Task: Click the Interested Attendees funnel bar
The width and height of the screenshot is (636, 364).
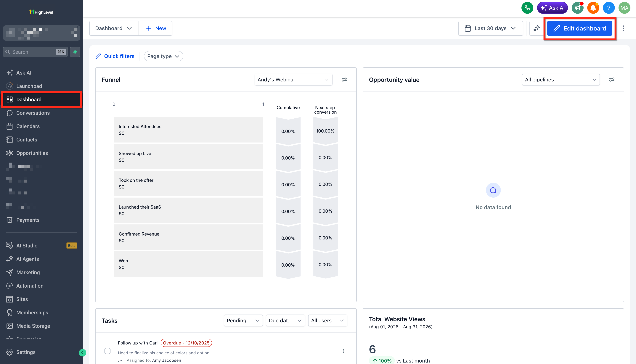Action: (189, 130)
